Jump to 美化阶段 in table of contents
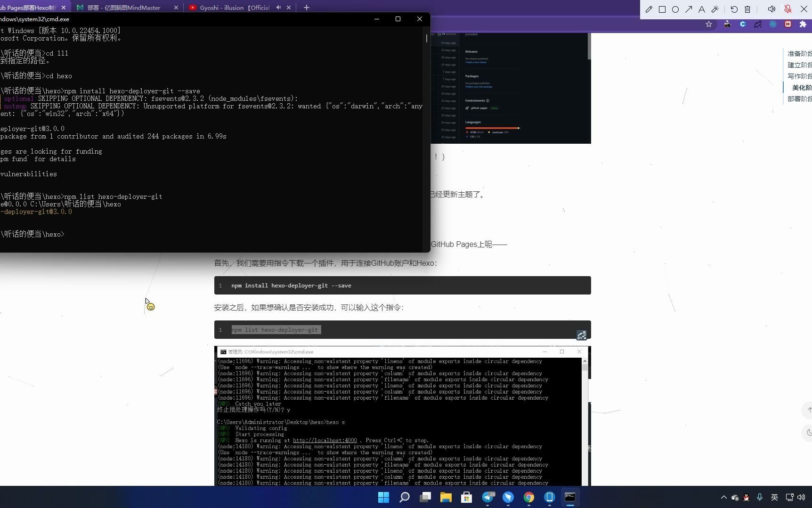The image size is (812, 508). (x=802, y=88)
